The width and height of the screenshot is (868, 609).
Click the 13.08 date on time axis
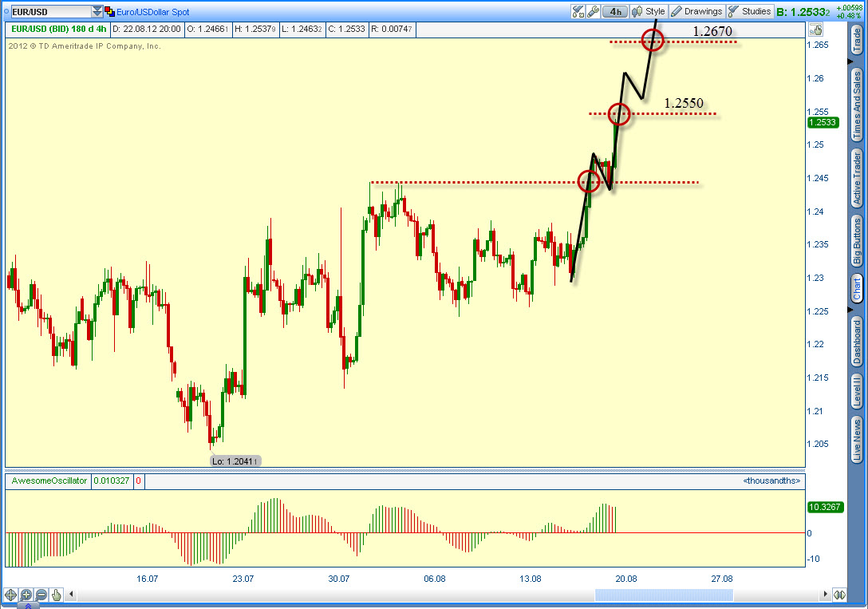coord(531,579)
